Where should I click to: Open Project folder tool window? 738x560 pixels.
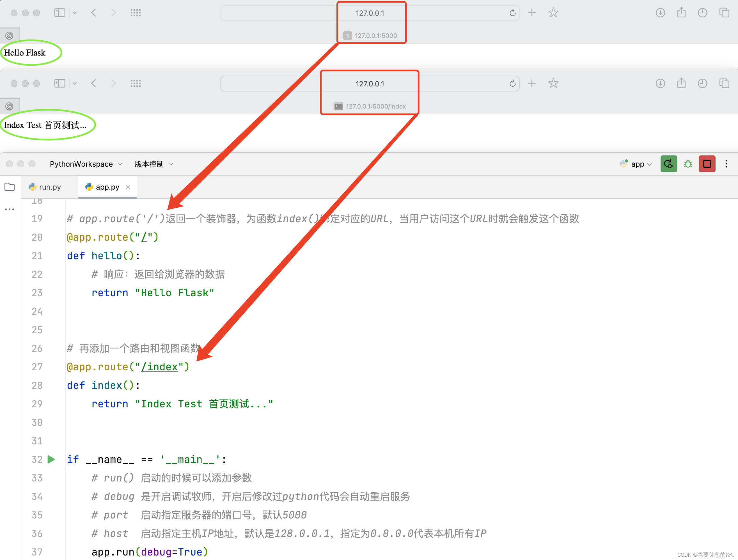[9, 187]
